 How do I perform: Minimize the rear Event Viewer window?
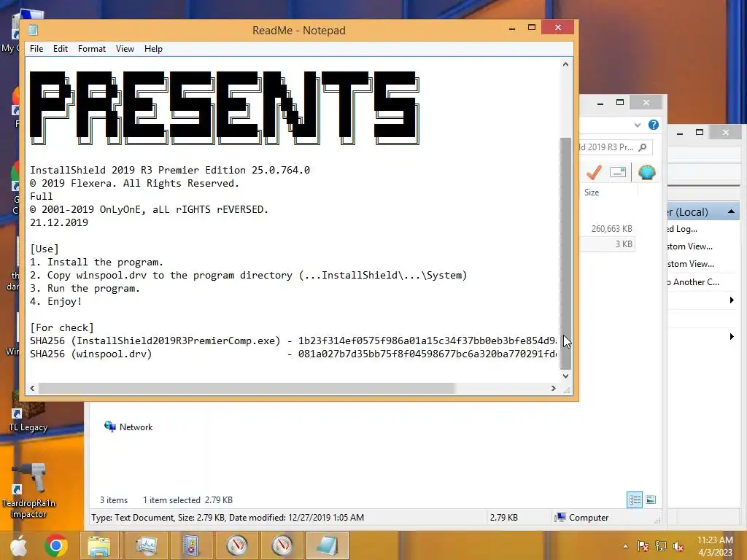coord(680,133)
